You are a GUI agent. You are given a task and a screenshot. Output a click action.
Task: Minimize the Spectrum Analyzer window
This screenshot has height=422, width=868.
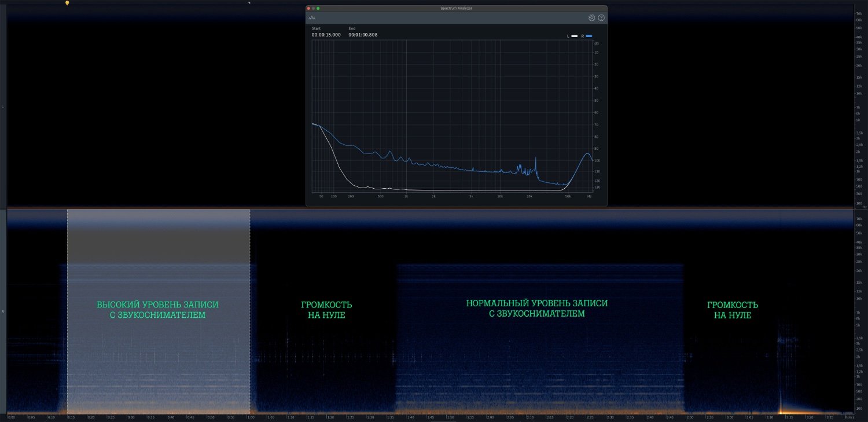[313, 8]
